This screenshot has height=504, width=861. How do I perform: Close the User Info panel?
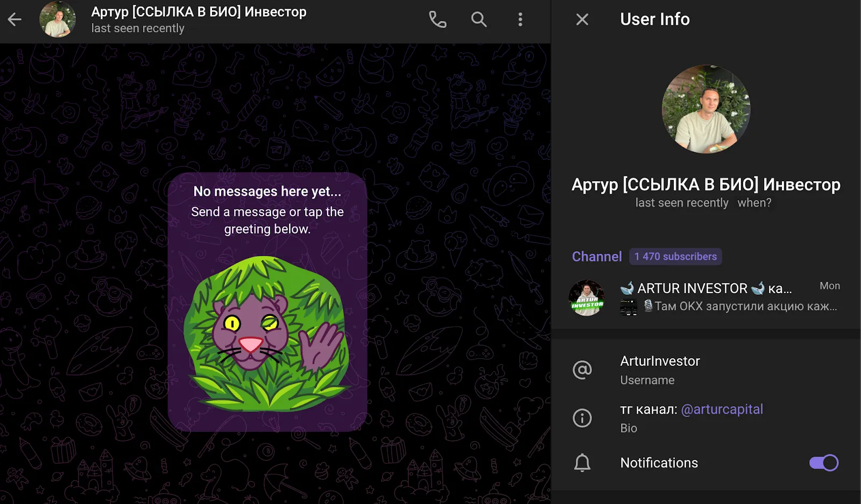582,20
